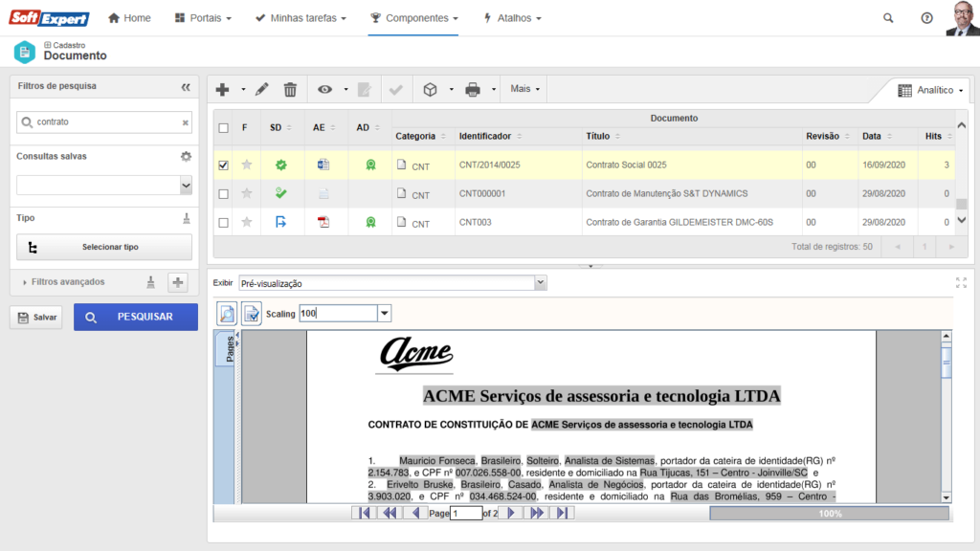Click the 100% zoom progress bar
980x551 pixels.
tap(829, 514)
